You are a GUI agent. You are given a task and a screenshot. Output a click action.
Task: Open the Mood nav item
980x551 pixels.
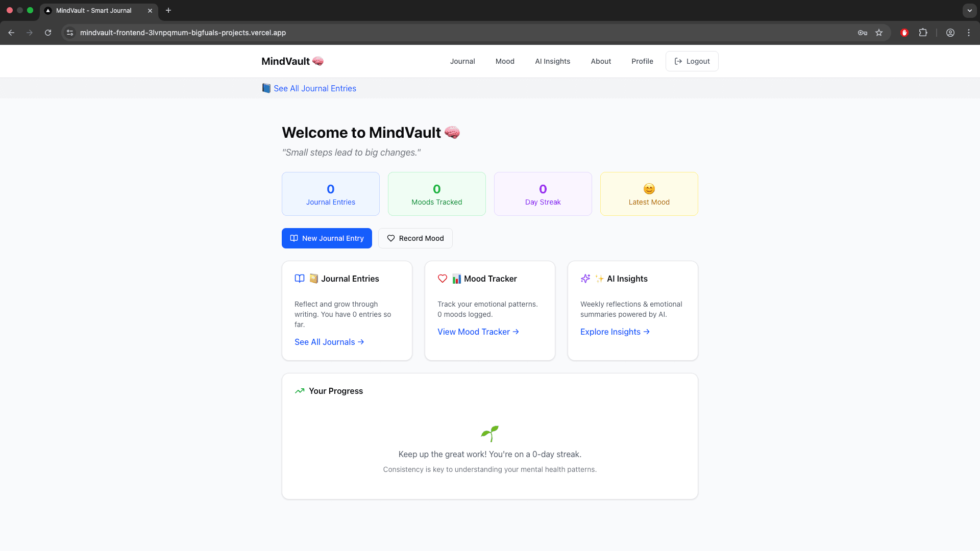point(505,61)
